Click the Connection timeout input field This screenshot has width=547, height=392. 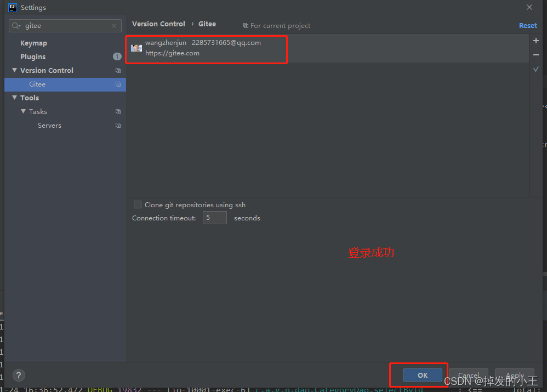[214, 218]
